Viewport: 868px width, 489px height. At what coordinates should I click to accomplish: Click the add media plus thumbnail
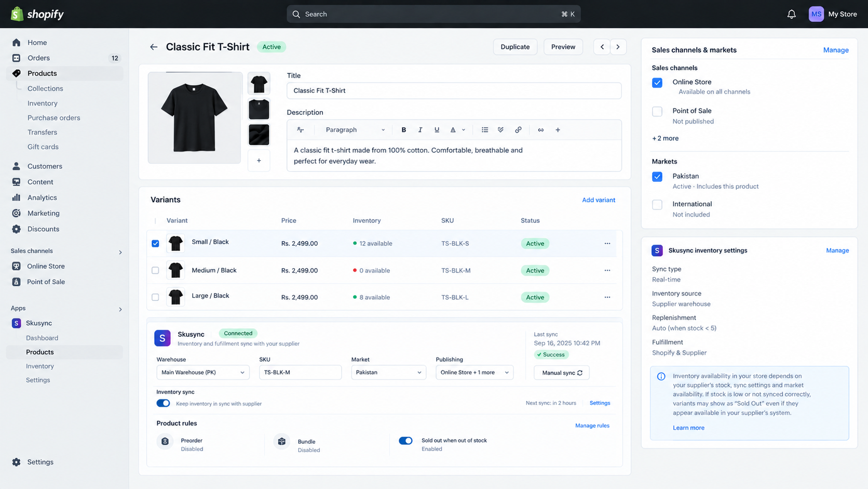(259, 161)
